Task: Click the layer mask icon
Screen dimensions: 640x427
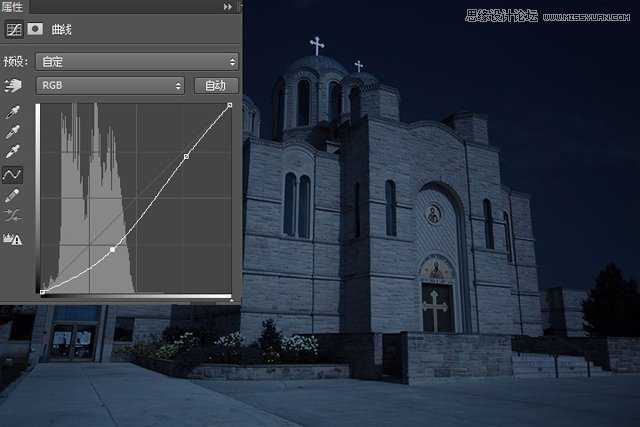Action: 34,30
